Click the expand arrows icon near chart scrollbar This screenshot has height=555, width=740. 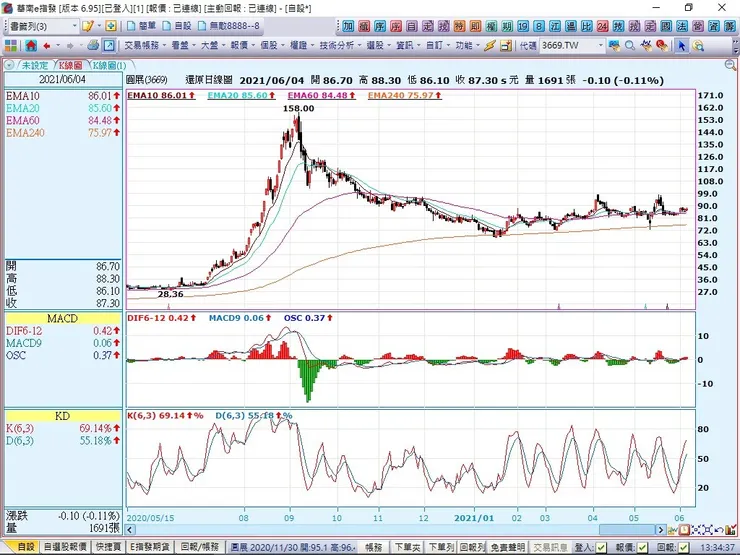708,530
